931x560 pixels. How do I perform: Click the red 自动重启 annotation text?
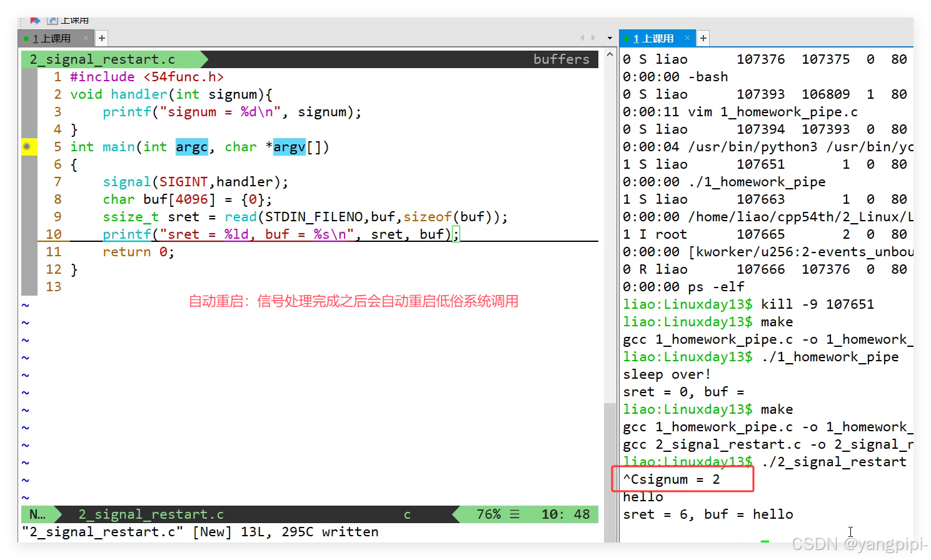click(353, 301)
